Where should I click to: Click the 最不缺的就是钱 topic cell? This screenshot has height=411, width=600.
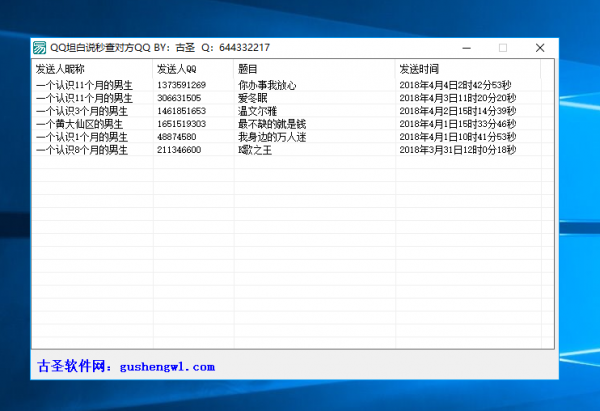pyautogui.click(x=272, y=124)
